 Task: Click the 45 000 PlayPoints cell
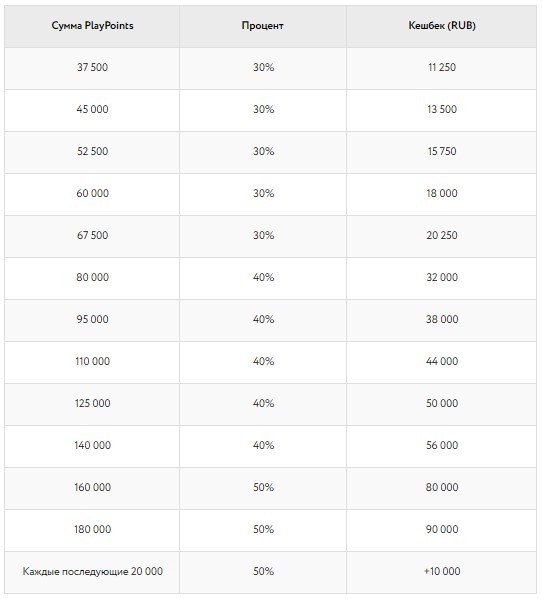(92, 110)
